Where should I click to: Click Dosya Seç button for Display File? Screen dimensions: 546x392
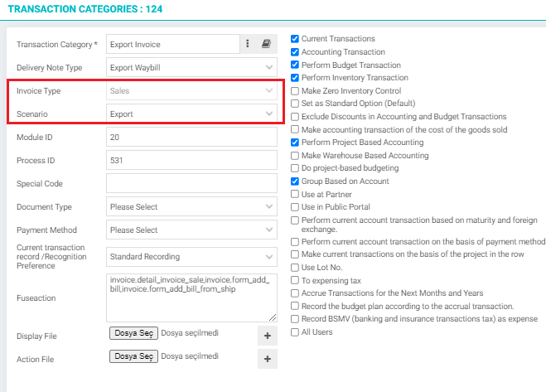133,333
